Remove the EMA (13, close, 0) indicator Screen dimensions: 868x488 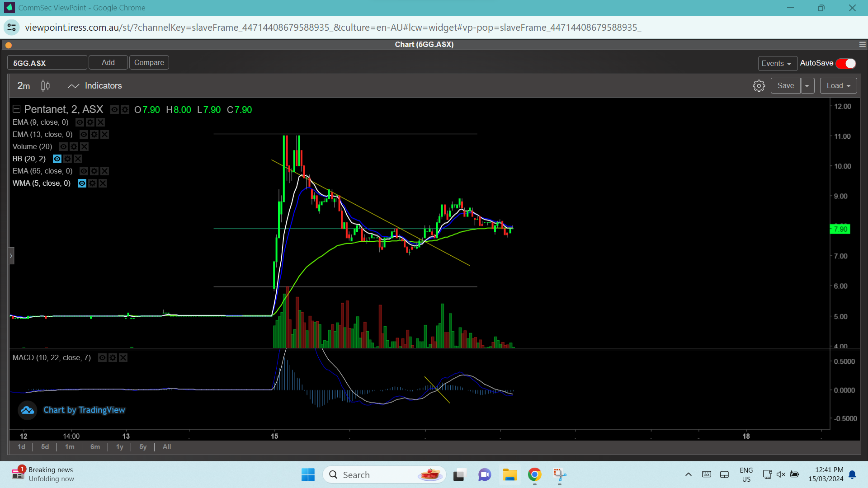(x=104, y=135)
